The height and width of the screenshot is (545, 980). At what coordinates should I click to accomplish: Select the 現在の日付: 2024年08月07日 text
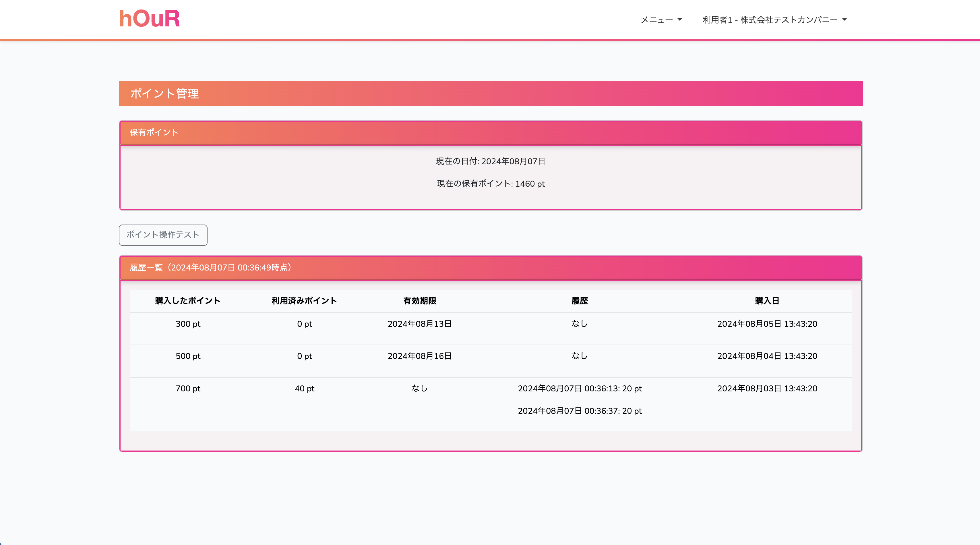click(491, 161)
